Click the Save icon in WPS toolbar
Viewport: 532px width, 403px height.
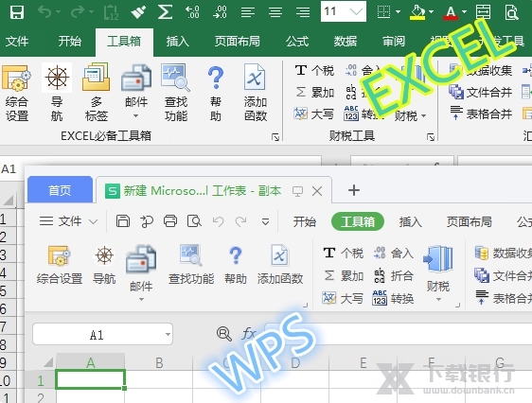[123, 221]
